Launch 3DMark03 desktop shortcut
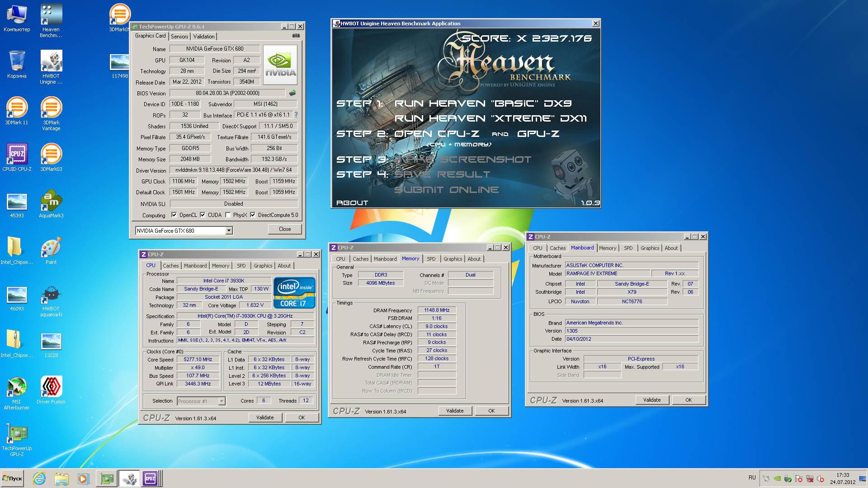Viewport: 868px width, 488px height. click(x=51, y=157)
